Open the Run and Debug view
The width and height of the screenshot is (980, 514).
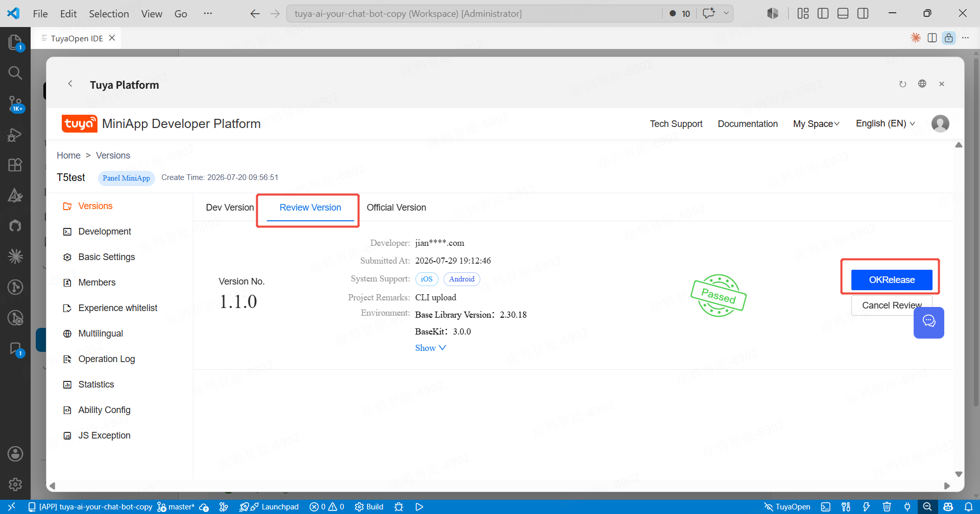15,135
